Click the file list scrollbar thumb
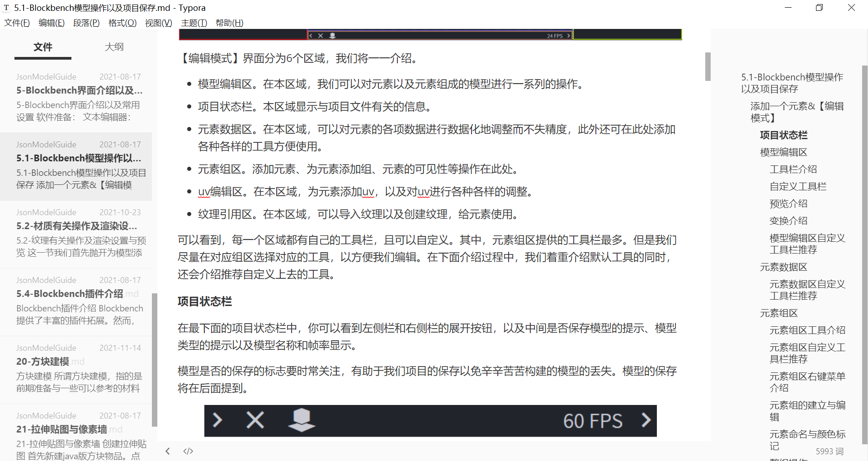This screenshot has width=868, height=461. click(x=155, y=360)
